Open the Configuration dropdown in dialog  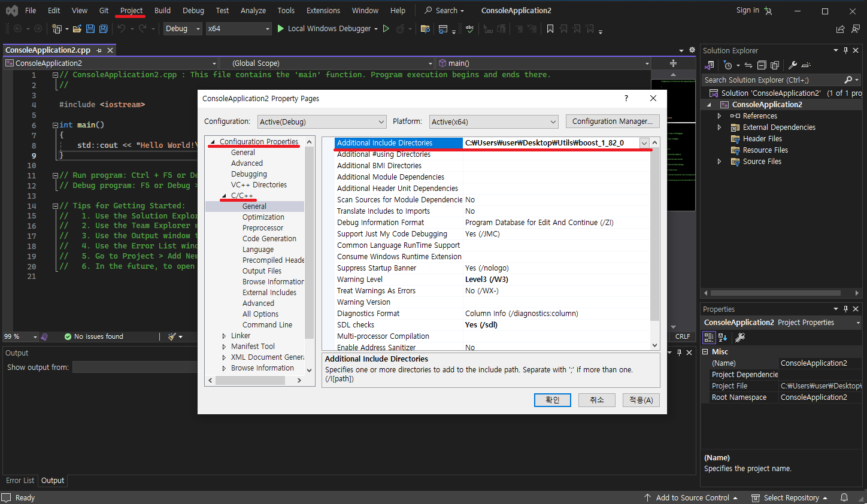[x=322, y=122]
